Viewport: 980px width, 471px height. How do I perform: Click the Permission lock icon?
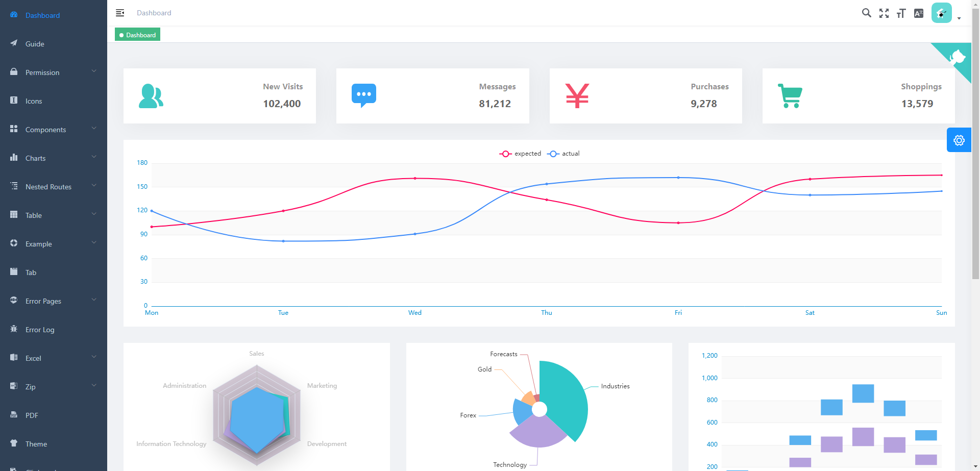click(14, 72)
